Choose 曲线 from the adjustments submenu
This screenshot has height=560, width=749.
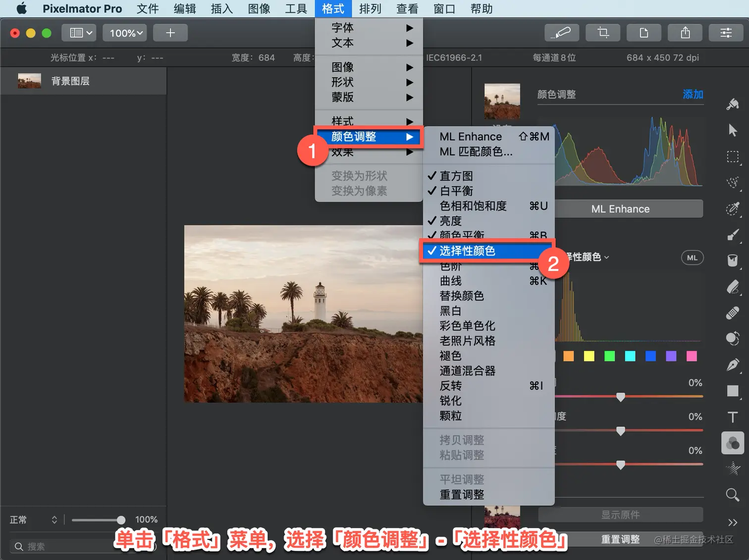point(488,281)
